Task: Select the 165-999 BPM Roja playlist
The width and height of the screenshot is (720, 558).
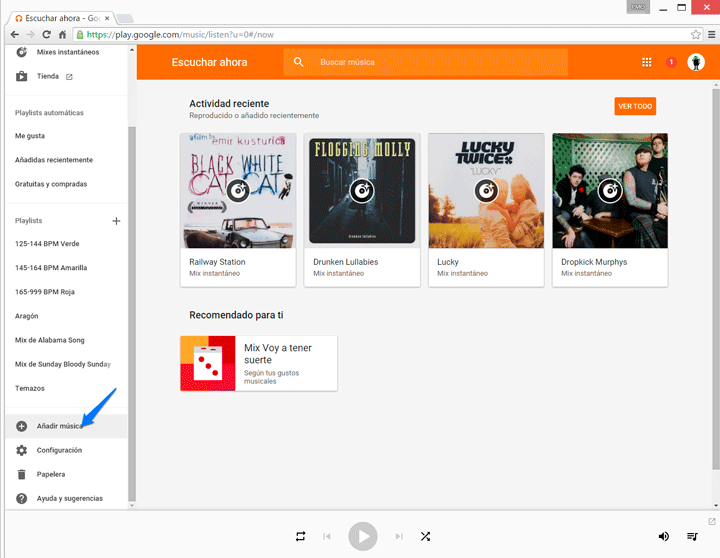Action: pyautogui.click(x=45, y=292)
